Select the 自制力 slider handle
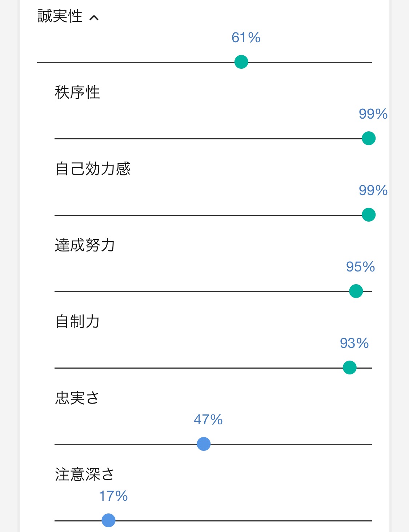 350,368
